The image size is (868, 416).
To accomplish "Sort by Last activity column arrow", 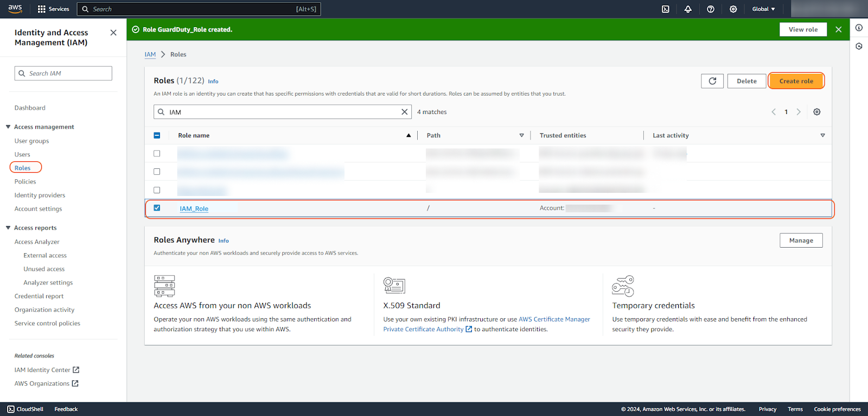I will click(x=822, y=135).
